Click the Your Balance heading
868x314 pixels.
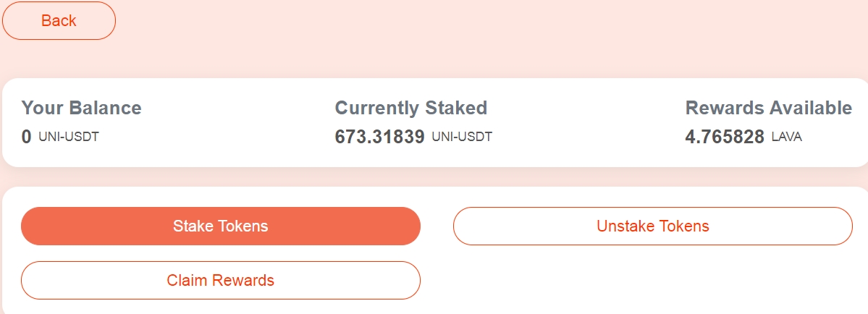(x=81, y=108)
